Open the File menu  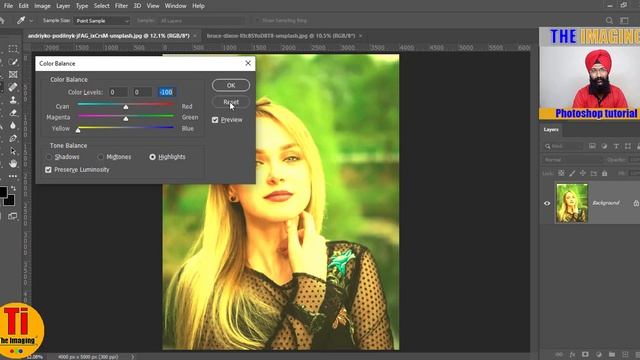coord(8,6)
